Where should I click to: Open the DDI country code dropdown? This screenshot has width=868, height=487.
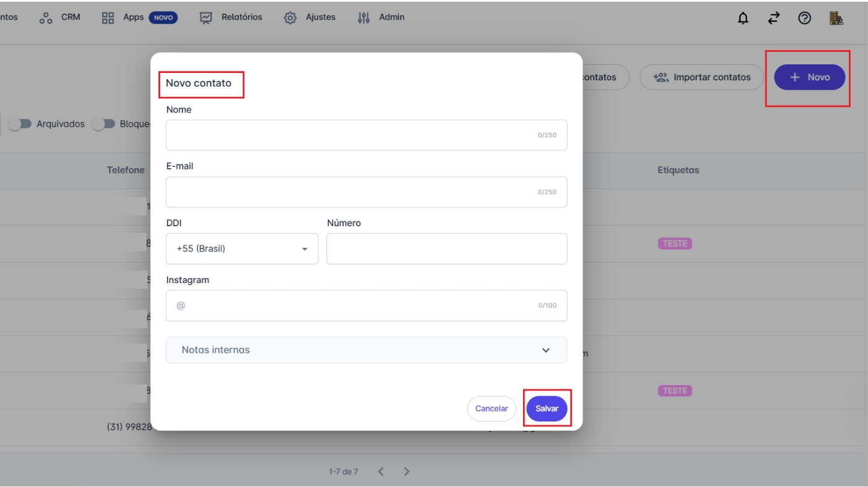pyautogui.click(x=242, y=249)
